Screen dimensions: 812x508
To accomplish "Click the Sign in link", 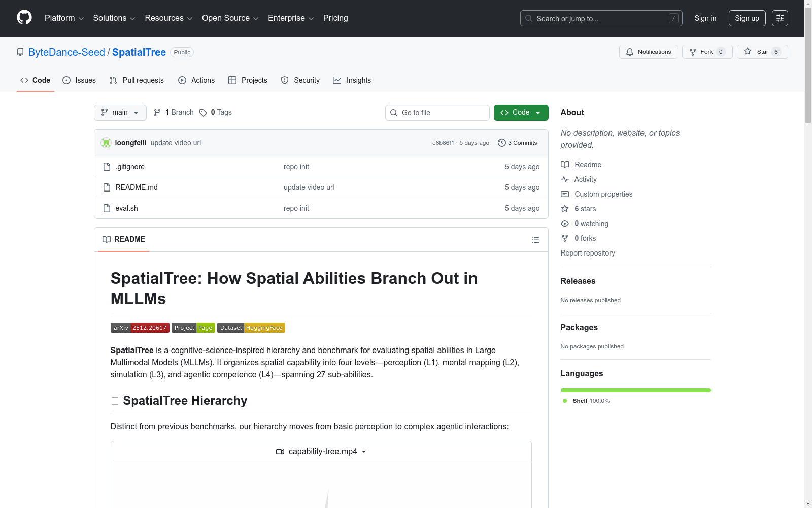I will tap(705, 18).
